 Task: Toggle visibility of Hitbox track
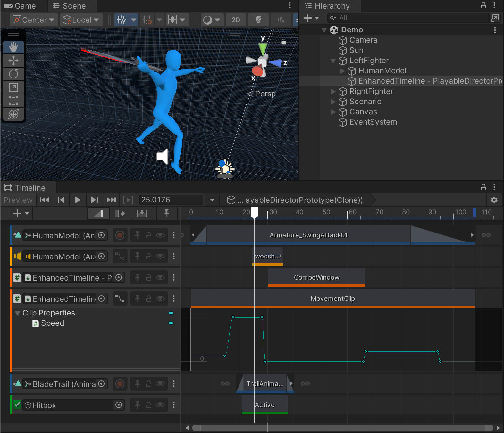pyautogui.click(x=160, y=405)
